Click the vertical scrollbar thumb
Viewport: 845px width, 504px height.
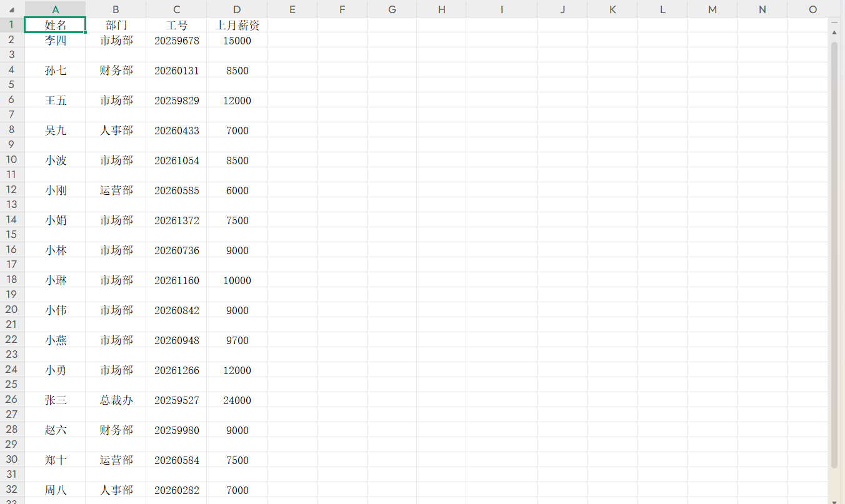(834, 250)
